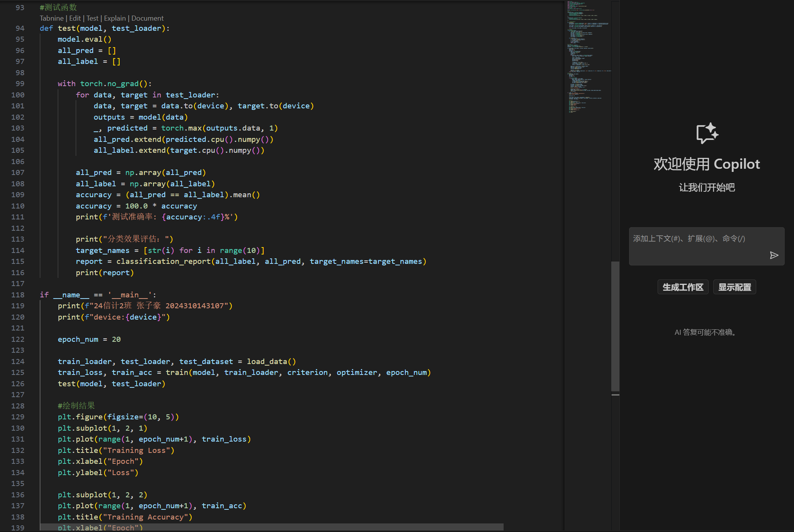Image resolution: width=794 pixels, height=532 pixels.
Task: Click the Tabnine code lens link
Action: (x=51, y=18)
